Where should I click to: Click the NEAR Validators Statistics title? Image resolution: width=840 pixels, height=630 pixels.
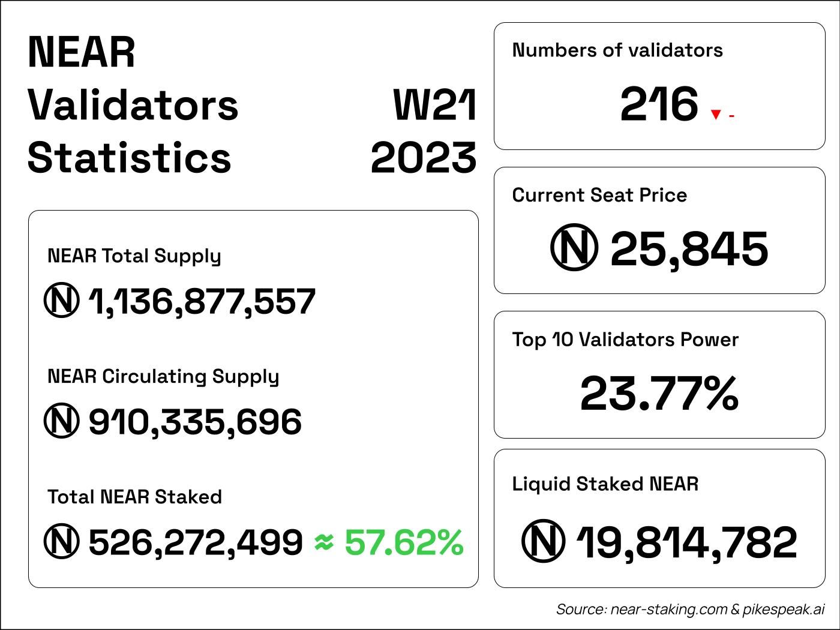(x=133, y=105)
